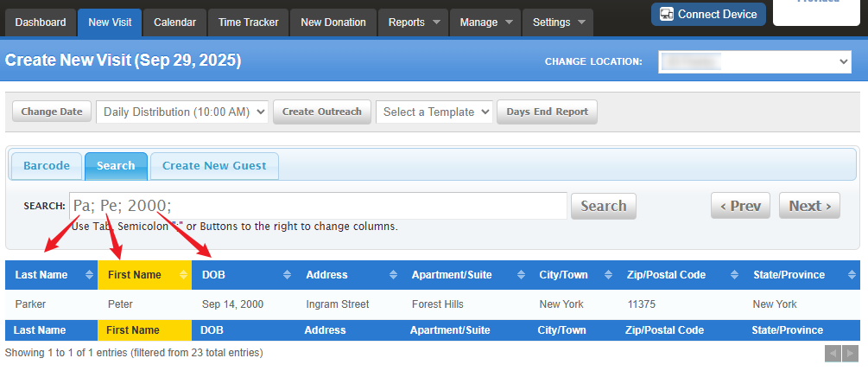The height and width of the screenshot is (371, 868).
Task: Select the Parker Peter result row
Action: click(x=431, y=304)
